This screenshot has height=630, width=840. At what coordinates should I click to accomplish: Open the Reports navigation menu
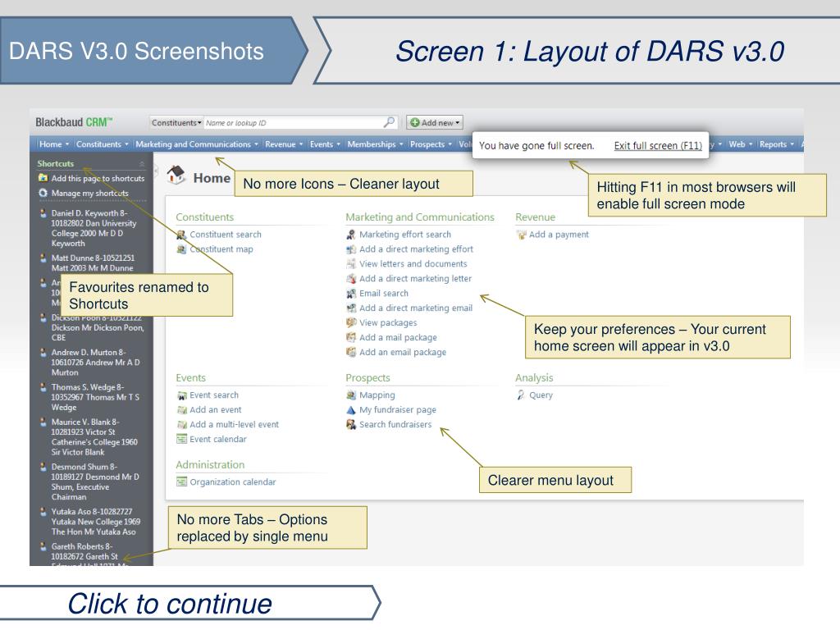point(776,144)
